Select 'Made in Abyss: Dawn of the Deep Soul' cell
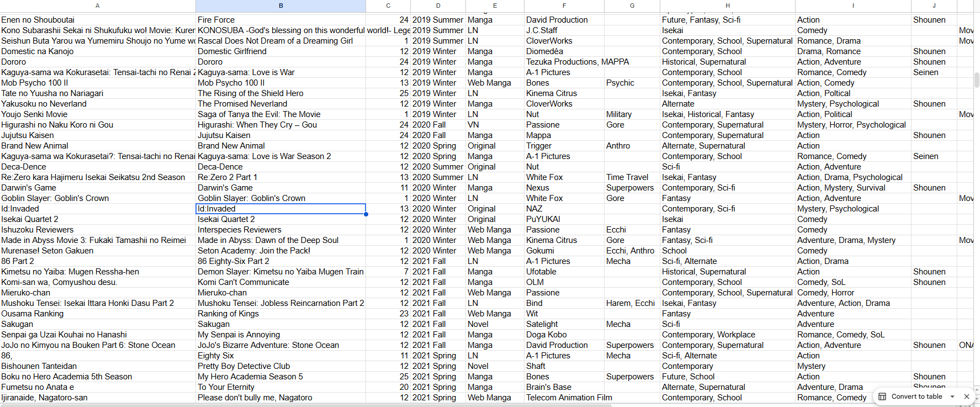This screenshot has height=407, width=980. click(x=280, y=240)
